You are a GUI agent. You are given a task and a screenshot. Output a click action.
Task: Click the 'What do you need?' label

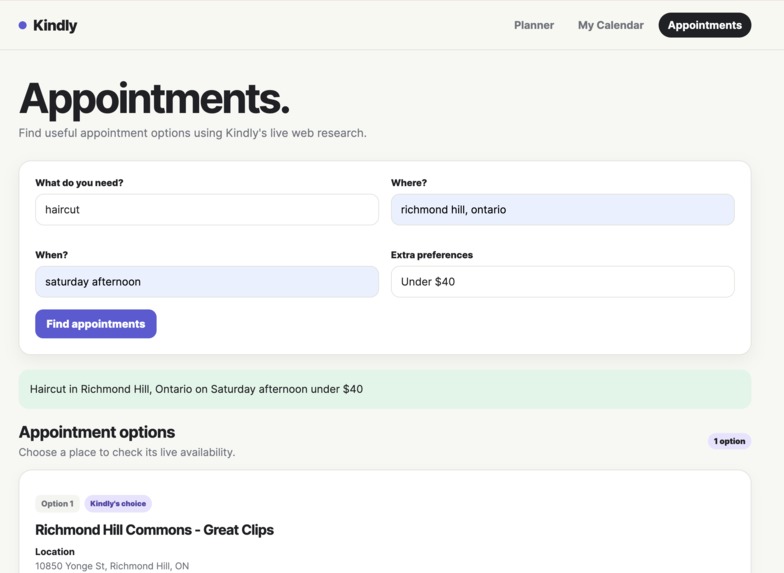(79, 183)
